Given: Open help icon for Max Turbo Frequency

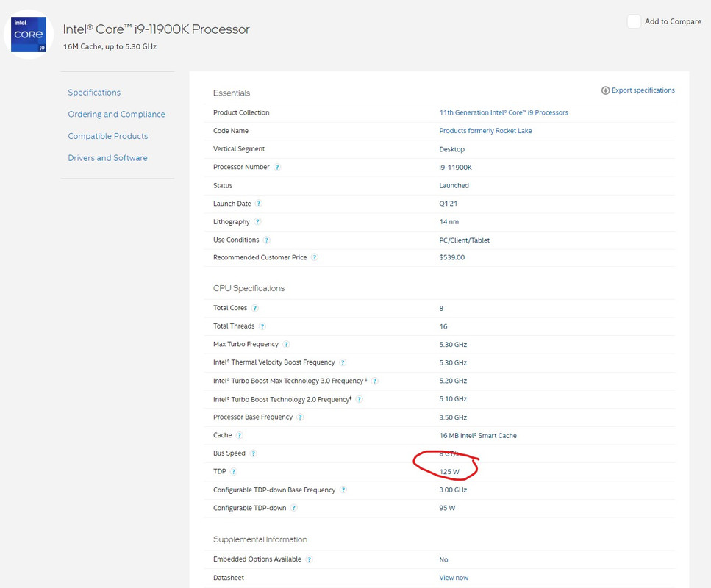Looking at the screenshot, I should click(x=286, y=344).
